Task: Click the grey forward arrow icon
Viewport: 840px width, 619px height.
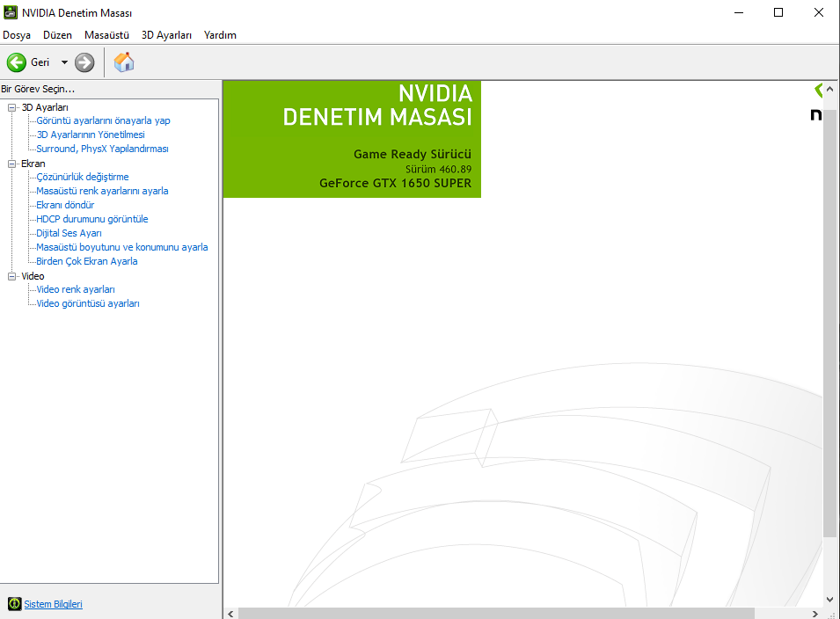Action: click(x=84, y=62)
